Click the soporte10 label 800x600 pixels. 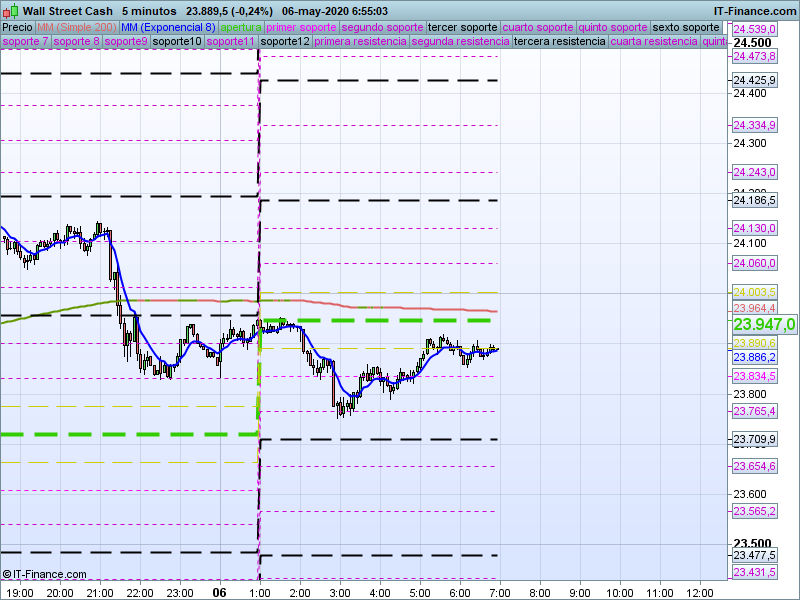176,42
